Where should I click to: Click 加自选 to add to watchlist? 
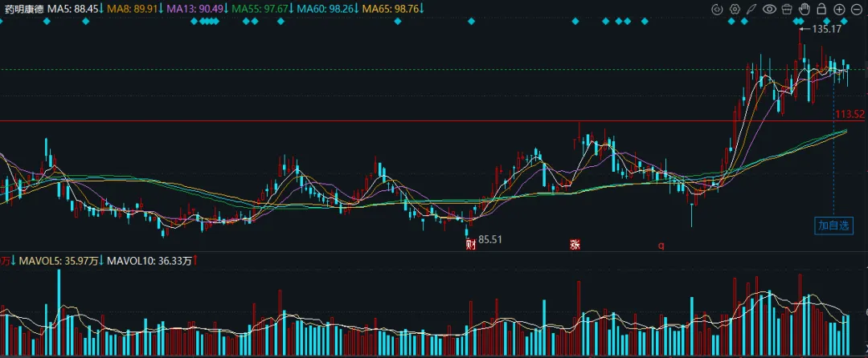pos(833,226)
